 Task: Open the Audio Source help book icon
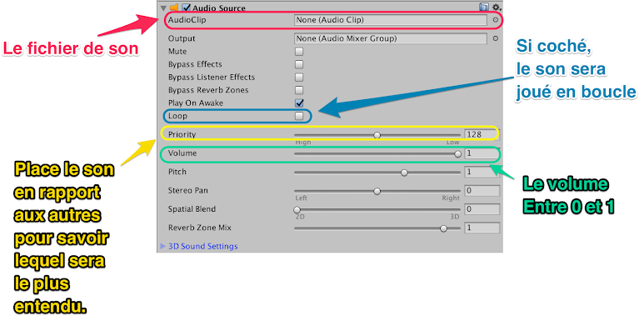pyautogui.click(x=484, y=7)
